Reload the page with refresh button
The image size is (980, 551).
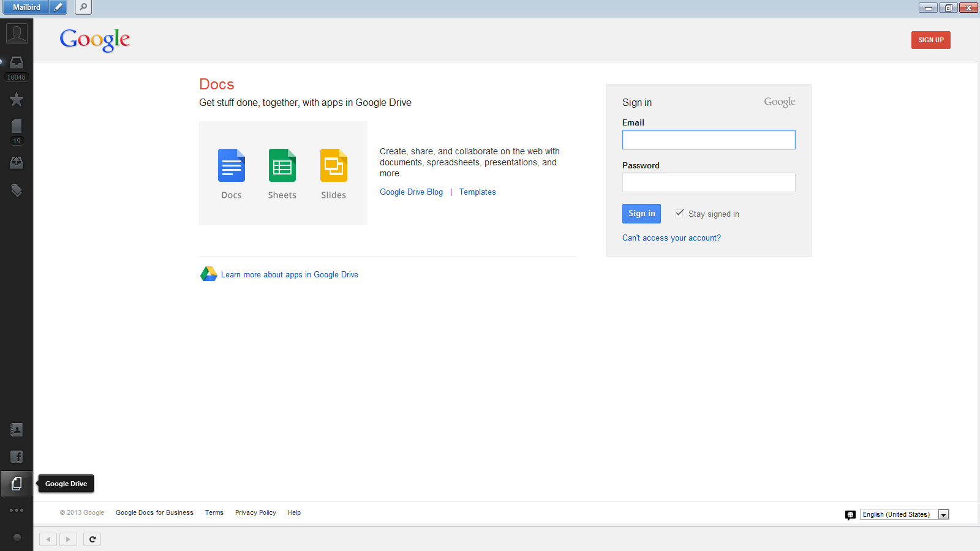point(92,539)
